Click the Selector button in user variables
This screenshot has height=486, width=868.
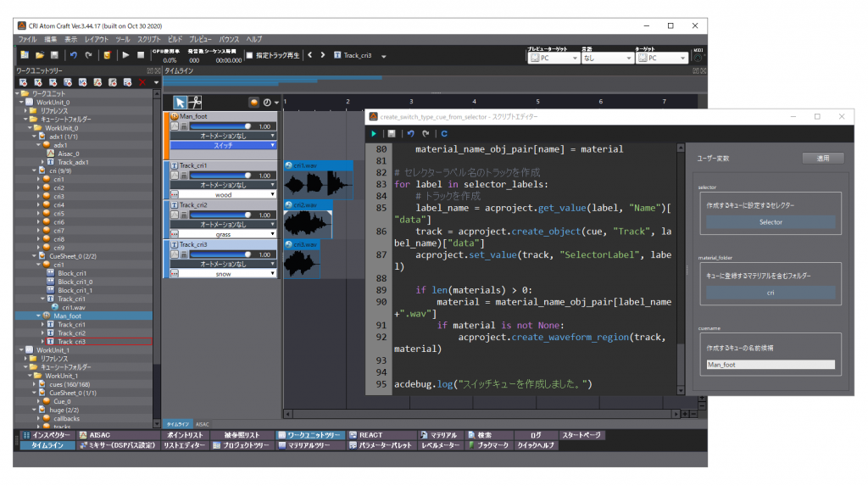click(771, 222)
